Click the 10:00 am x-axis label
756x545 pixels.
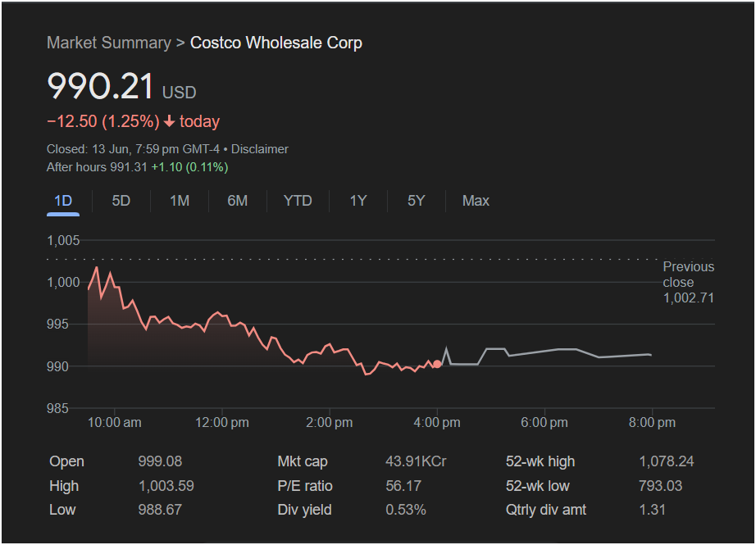pyautogui.click(x=115, y=423)
